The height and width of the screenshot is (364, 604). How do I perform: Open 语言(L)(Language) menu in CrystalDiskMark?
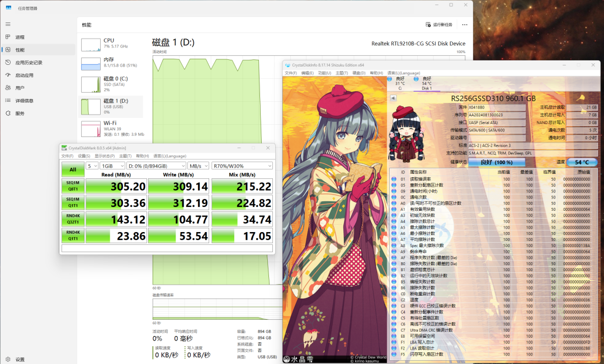pos(170,156)
